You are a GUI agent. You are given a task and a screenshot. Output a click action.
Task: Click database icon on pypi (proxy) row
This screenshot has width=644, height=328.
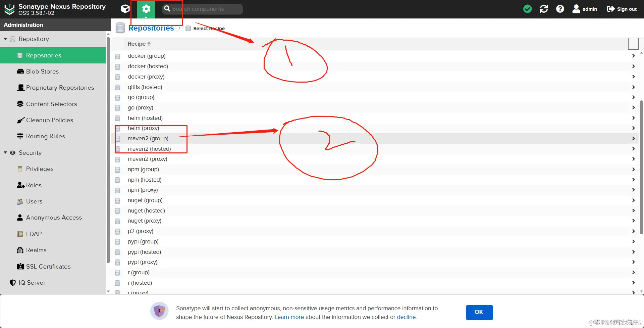(x=117, y=263)
